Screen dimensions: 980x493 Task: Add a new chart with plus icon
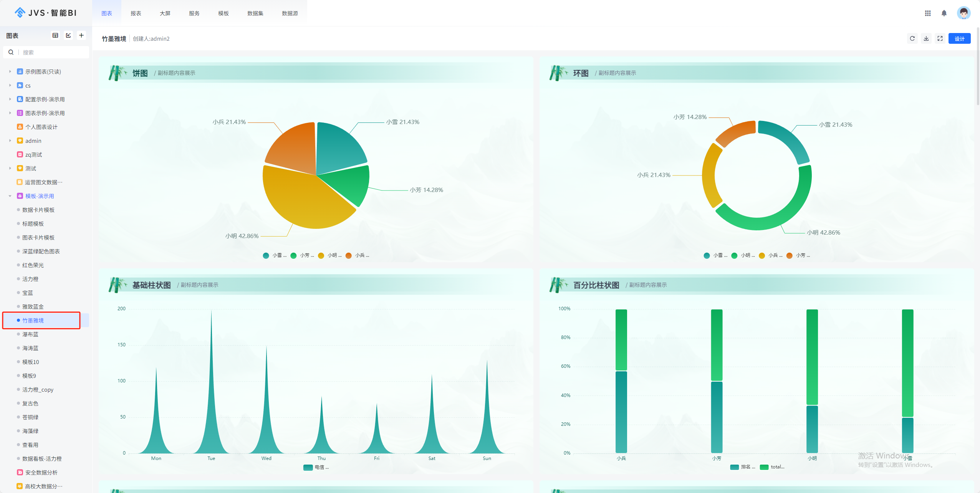pyautogui.click(x=81, y=35)
